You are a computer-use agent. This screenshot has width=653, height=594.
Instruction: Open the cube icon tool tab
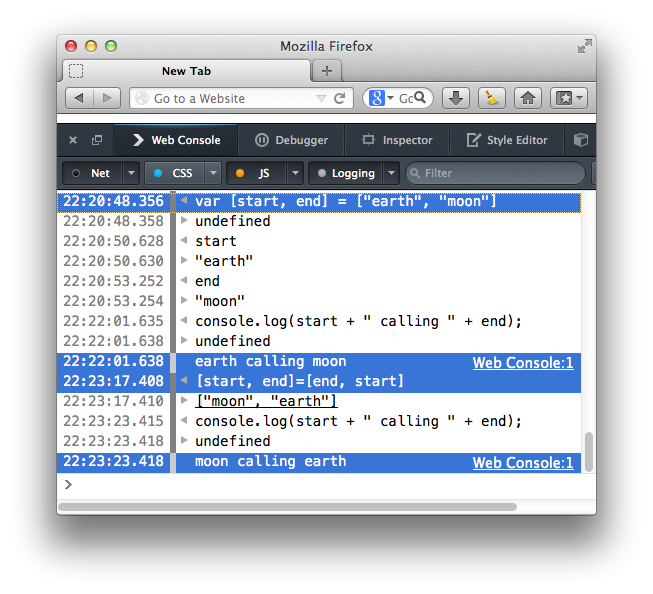581,140
